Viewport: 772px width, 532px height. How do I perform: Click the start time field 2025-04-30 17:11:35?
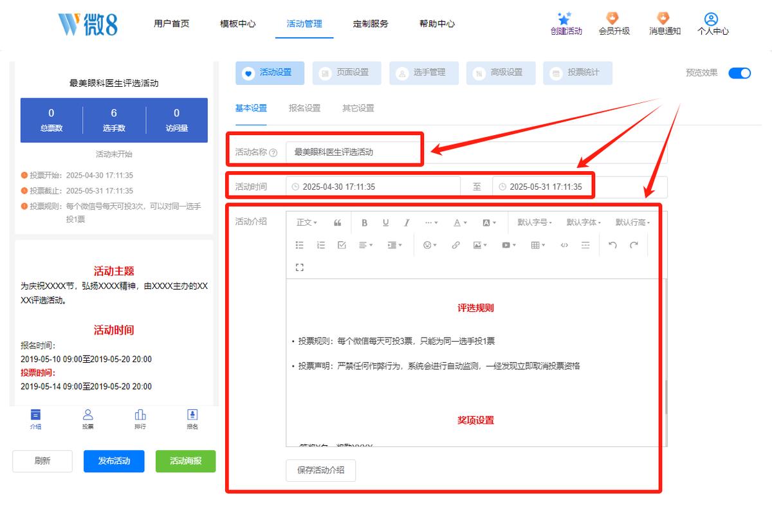pyautogui.click(x=373, y=187)
